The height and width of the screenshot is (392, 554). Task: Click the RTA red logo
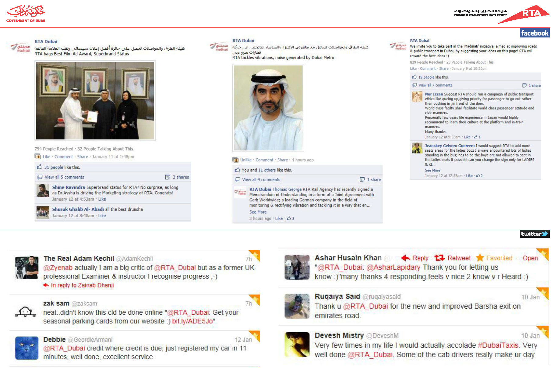coord(523,14)
